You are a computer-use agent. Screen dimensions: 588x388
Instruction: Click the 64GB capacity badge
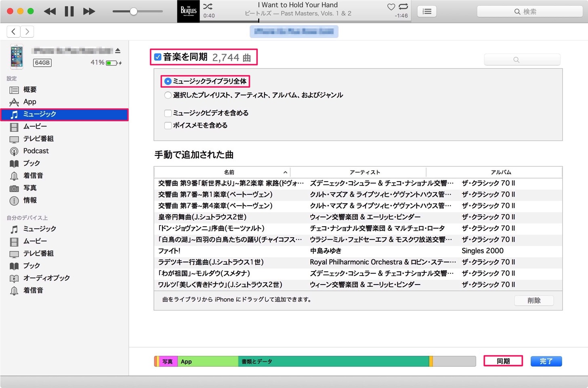pos(42,63)
